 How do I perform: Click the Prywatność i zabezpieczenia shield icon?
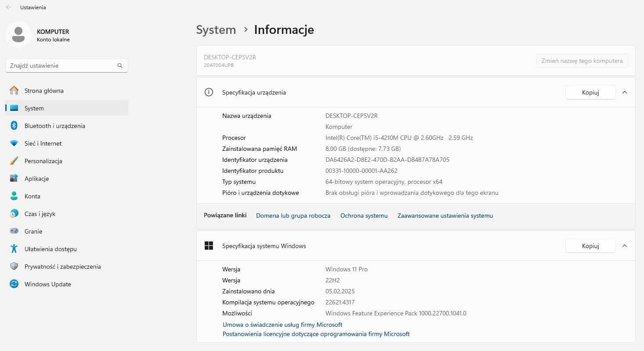point(14,267)
